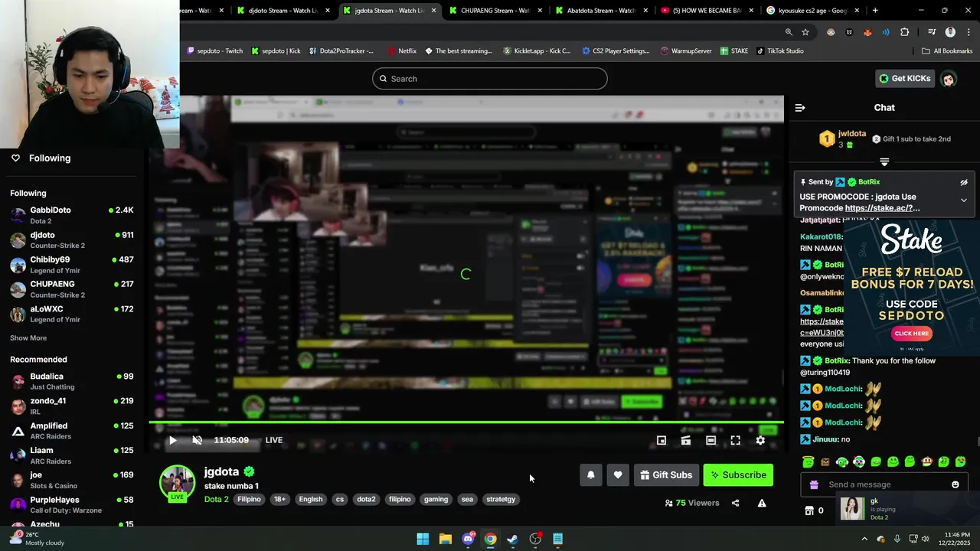This screenshot has height=551, width=980.
Task: Enter fullscreen on the video player
Action: point(735,440)
